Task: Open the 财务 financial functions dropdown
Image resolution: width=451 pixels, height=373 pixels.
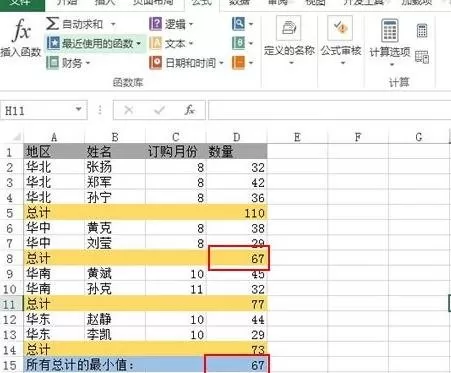Action: coord(69,63)
